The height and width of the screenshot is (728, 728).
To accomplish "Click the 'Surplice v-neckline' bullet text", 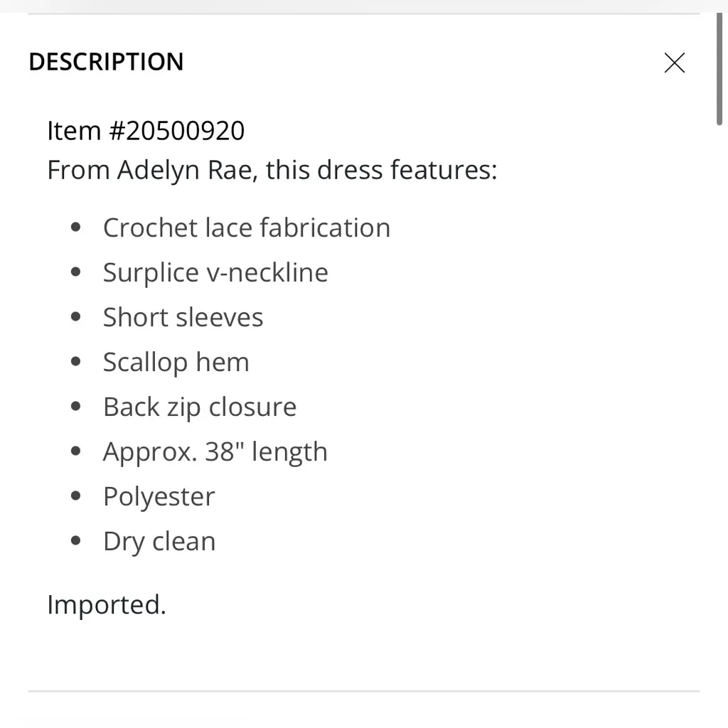I will pos(215,273).
